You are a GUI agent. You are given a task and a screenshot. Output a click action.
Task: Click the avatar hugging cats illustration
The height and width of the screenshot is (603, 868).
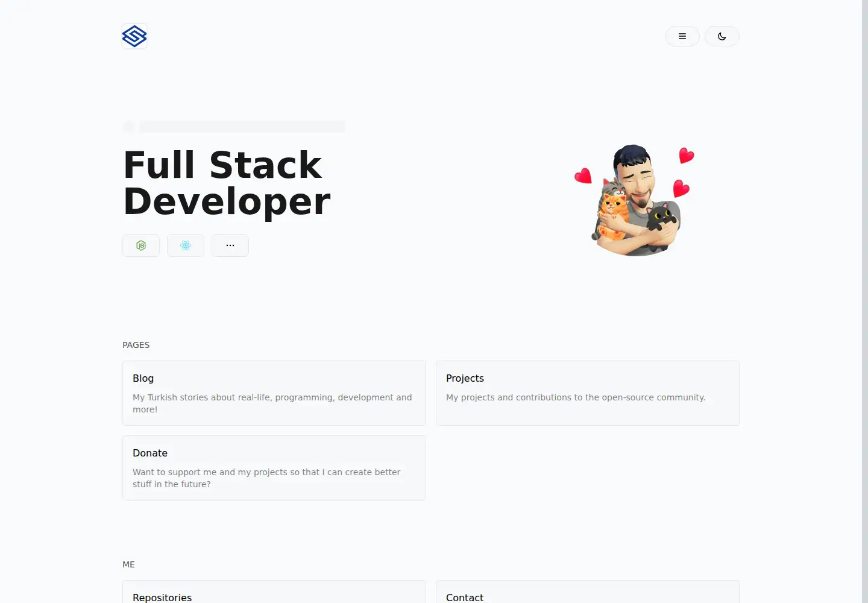(x=635, y=200)
